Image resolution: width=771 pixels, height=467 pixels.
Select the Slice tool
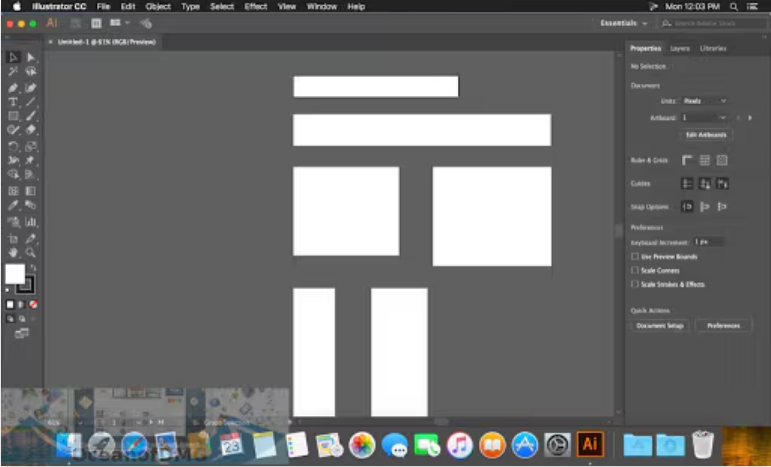pos(31,239)
